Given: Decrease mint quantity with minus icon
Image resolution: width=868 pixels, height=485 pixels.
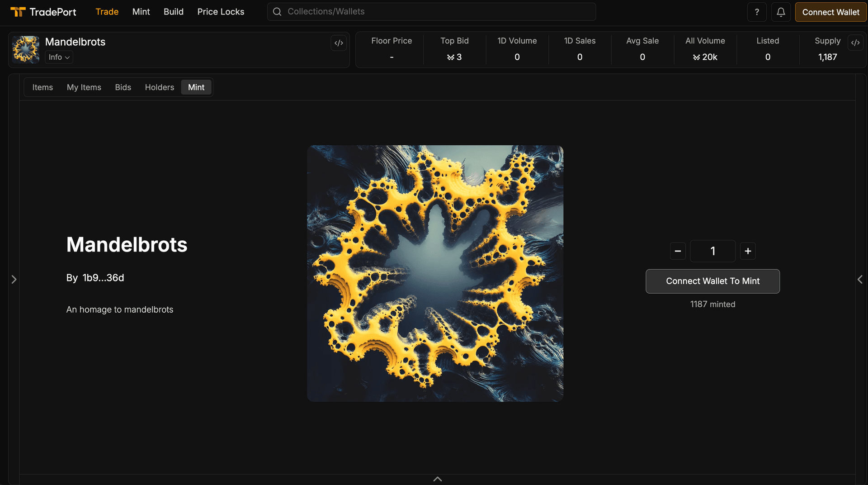Looking at the screenshot, I should click(x=678, y=251).
